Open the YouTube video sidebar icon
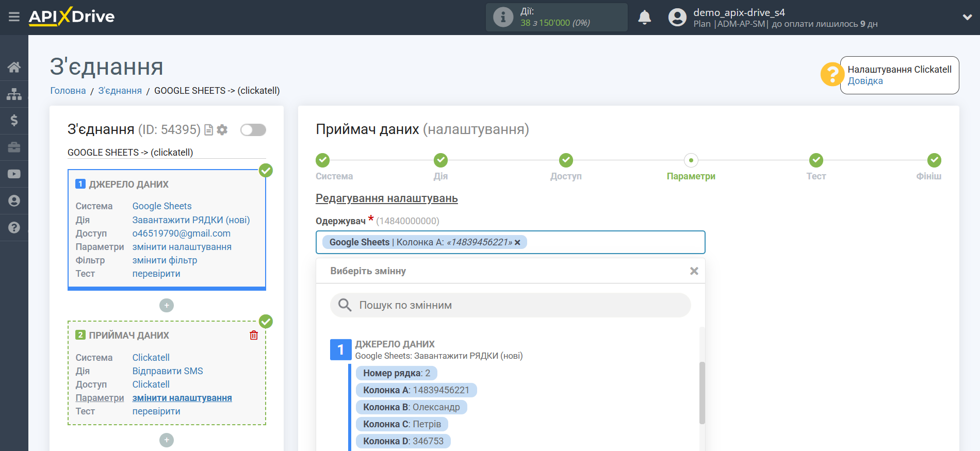This screenshot has width=980, height=451. [x=14, y=174]
